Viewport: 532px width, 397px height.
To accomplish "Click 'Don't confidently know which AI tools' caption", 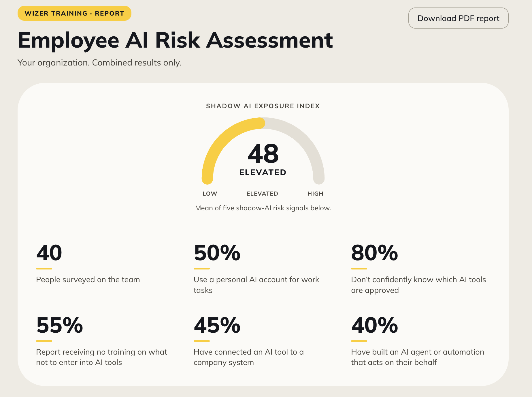I will tap(418, 285).
